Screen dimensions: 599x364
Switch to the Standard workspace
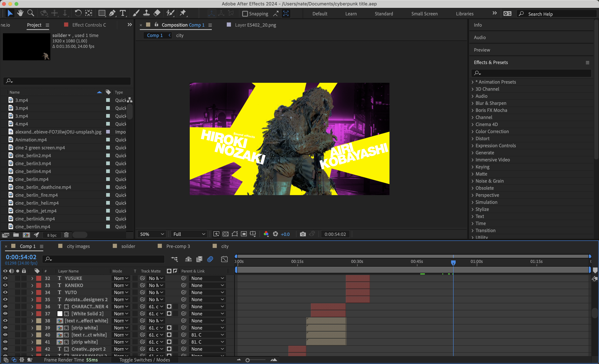point(384,14)
